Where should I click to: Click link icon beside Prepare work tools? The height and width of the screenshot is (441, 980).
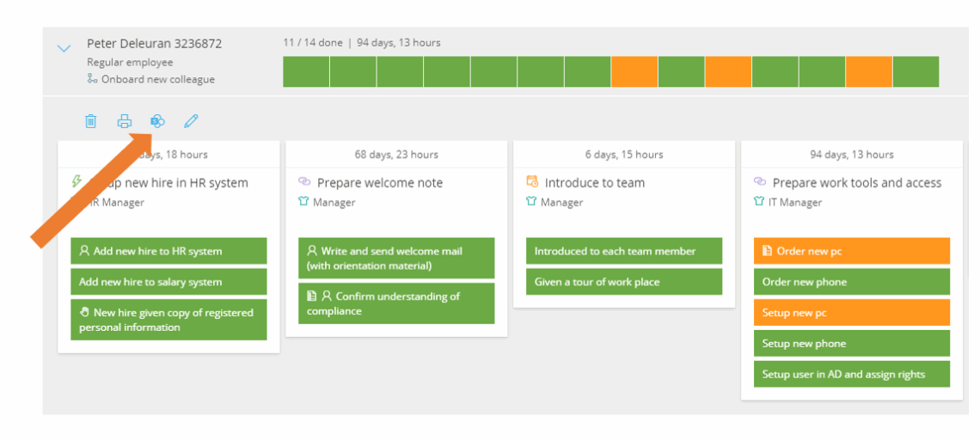click(760, 182)
